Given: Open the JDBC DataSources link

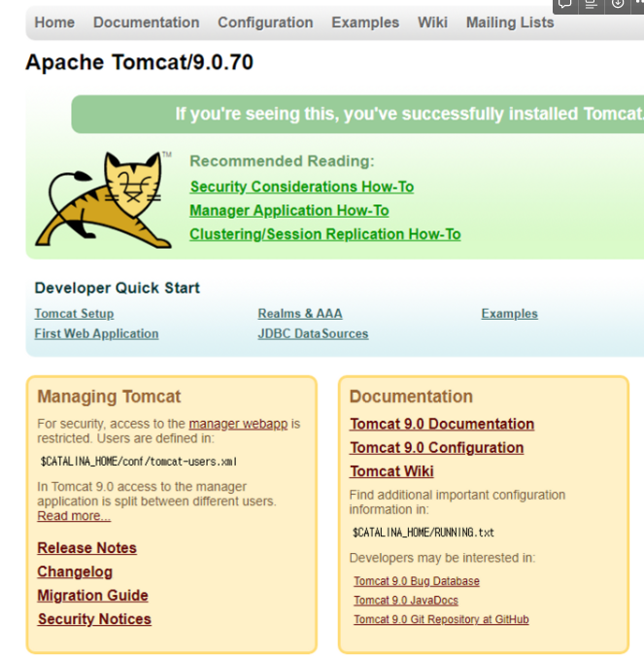Looking at the screenshot, I should point(313,334).
